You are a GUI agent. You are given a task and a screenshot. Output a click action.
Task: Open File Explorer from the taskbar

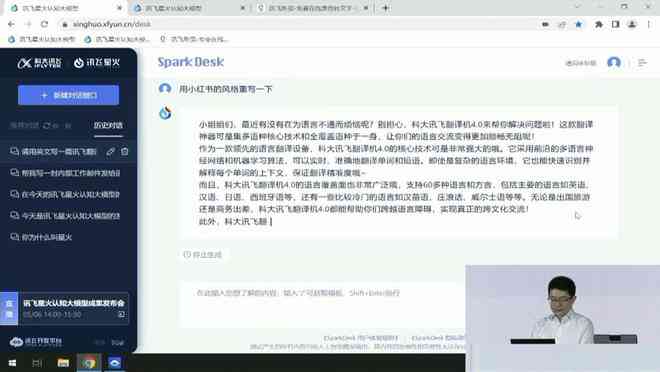[63, 363]
